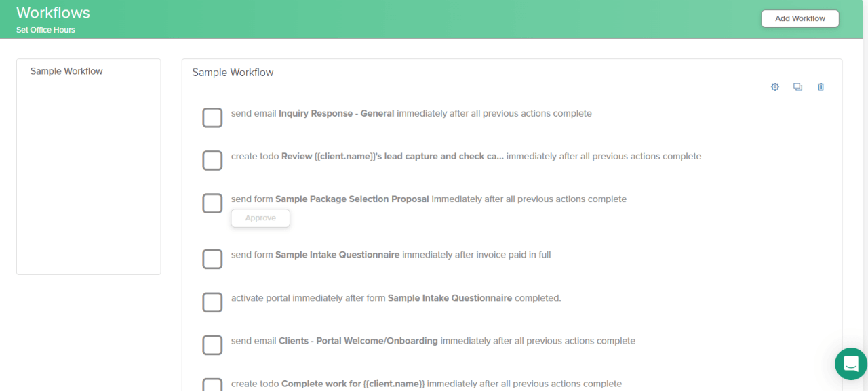
Task: Open the Set Office Hours link
Action: tap(45, 30)
